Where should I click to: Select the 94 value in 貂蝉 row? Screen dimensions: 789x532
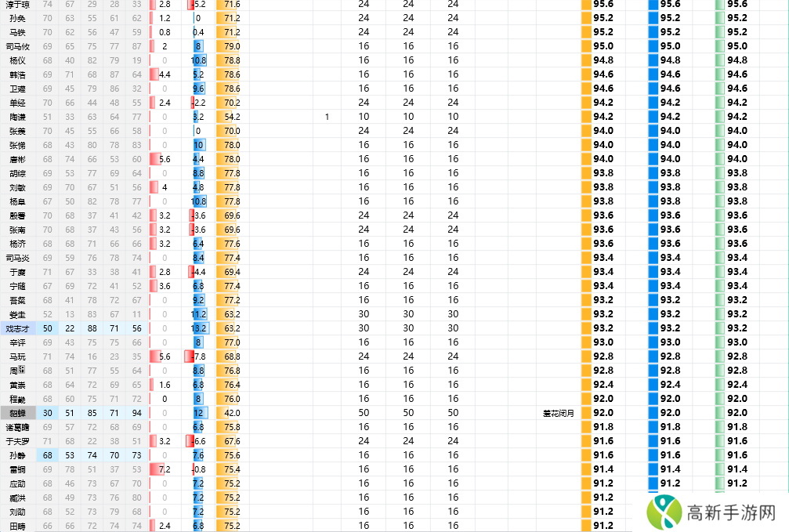coord(137,413)
